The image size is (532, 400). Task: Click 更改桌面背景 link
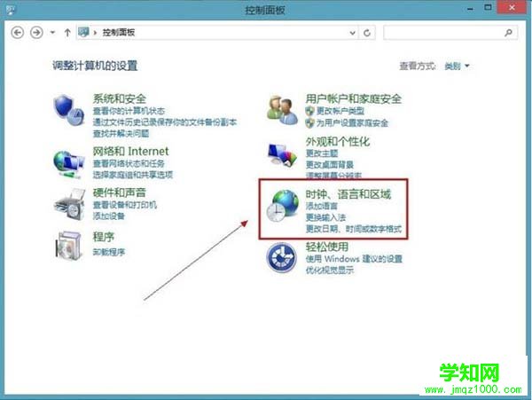pyautogui.click(x=330, y=165)
